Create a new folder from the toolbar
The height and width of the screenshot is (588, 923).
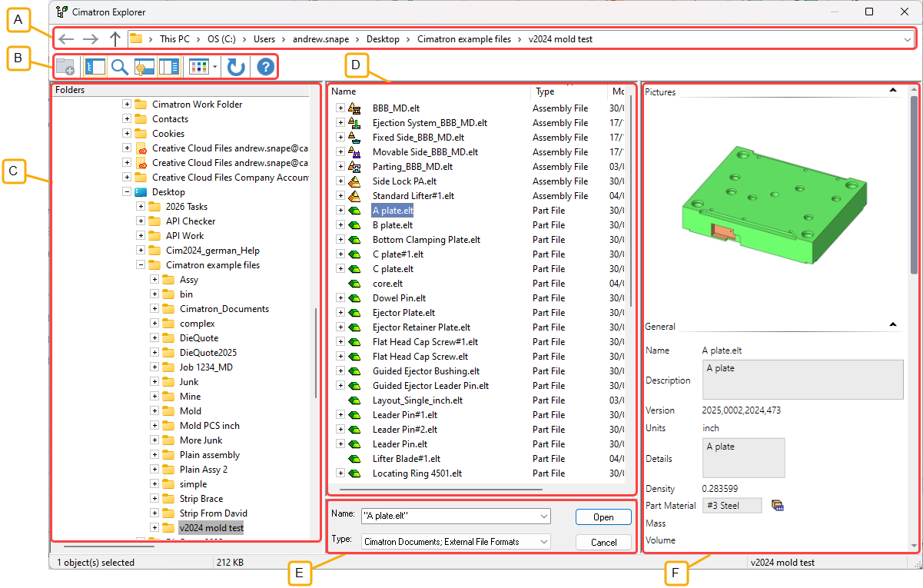(x=65, y=67)
